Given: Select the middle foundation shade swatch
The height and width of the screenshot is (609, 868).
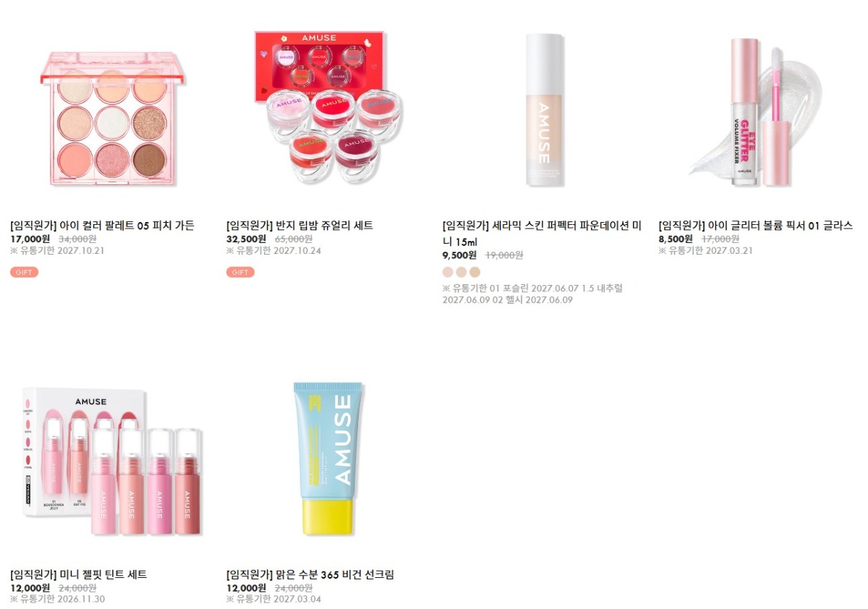Looking at the screenshot, I should point(461,272).
